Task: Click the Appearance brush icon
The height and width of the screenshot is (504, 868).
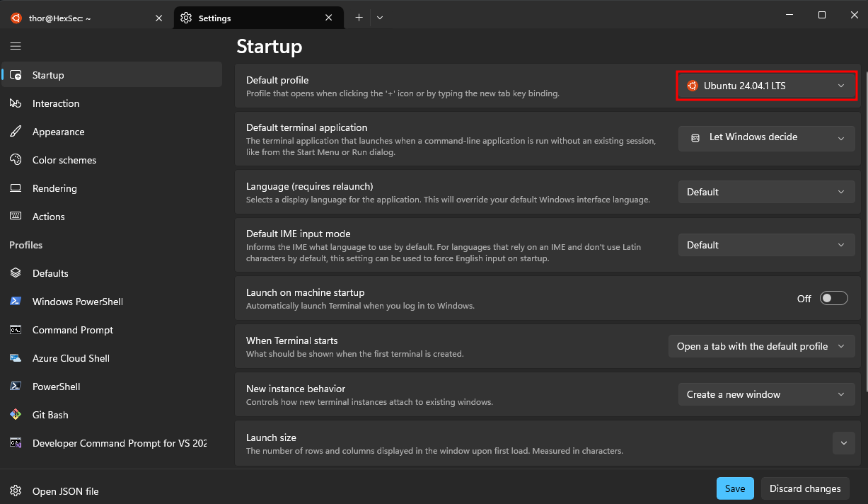Action: pyautogui.click(x=16, y=132)
